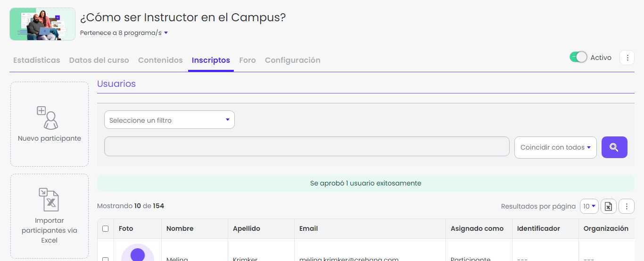Click the Resultados por página label
This screenshot has height=261, width=644.
[x=538, y=206]
